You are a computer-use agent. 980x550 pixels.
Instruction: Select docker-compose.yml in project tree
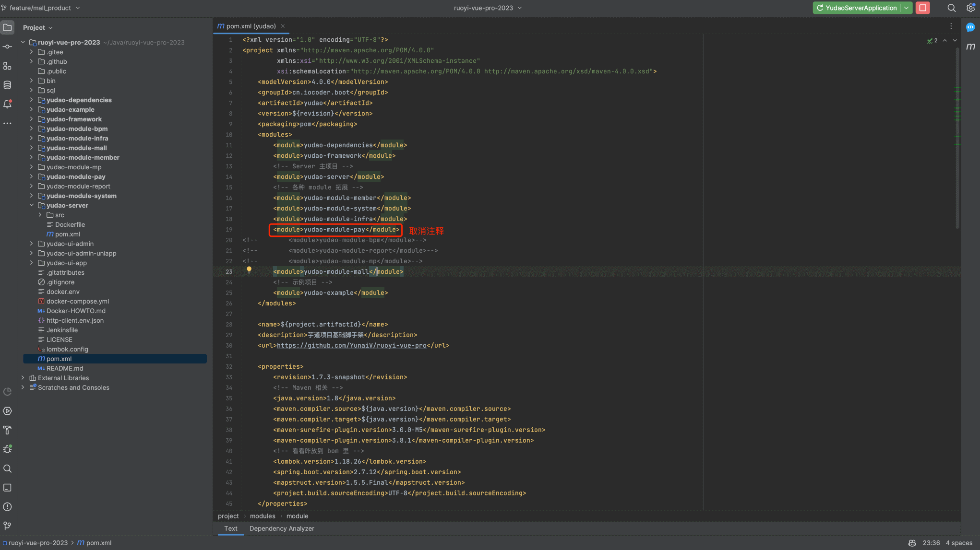pyautogui.click(x=77, y=301)
